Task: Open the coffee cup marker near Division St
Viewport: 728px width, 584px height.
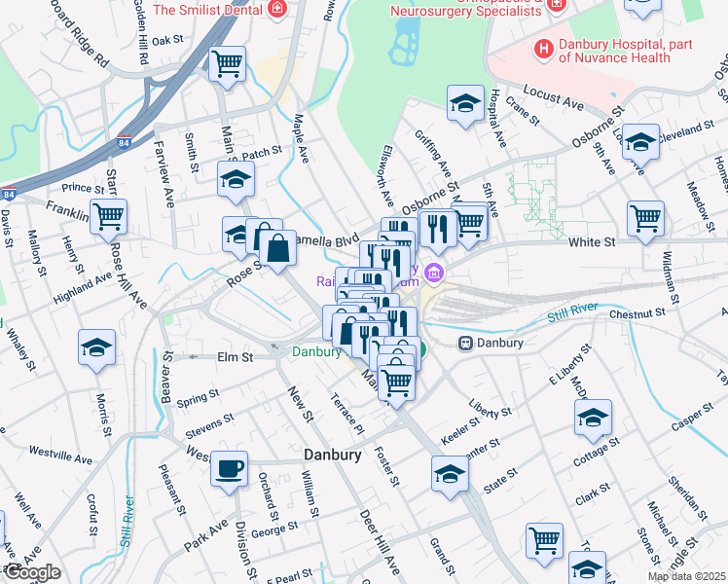Action: click(x=230, y=470)
